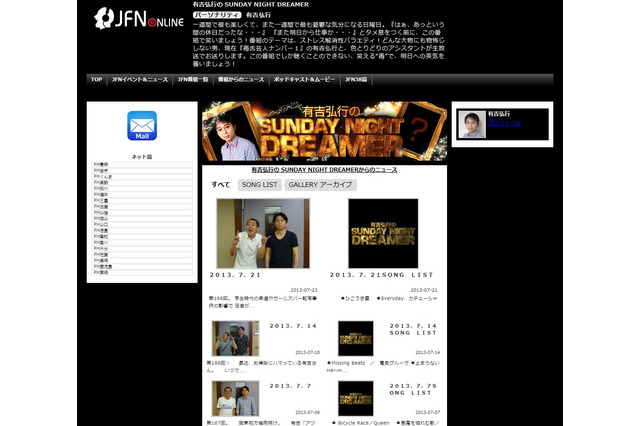Open the blue Mail envelope icon
The height and width of the screenshot is (426, 640).
(x=142, y=126)
